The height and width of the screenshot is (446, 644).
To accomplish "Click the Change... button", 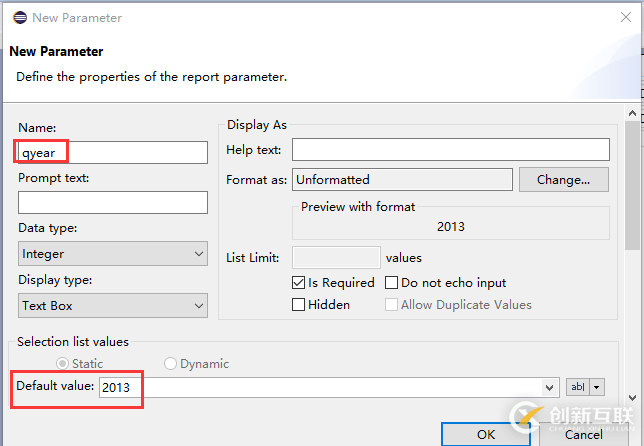I will pos(564,179).
